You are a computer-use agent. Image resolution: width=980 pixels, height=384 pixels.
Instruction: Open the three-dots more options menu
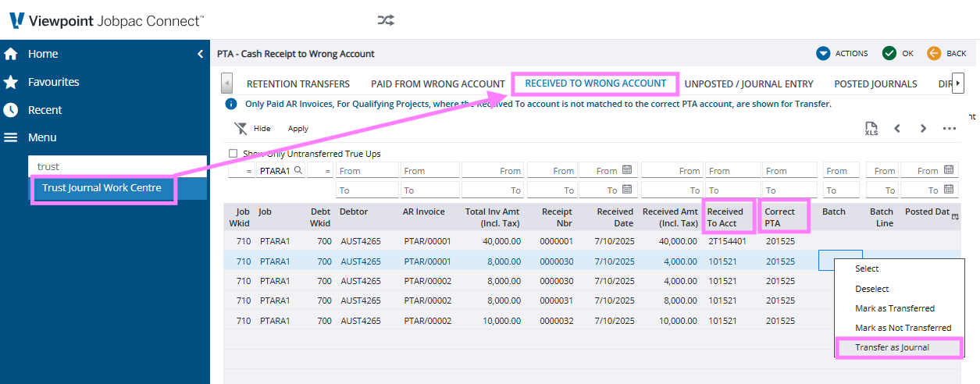[950, 129]
